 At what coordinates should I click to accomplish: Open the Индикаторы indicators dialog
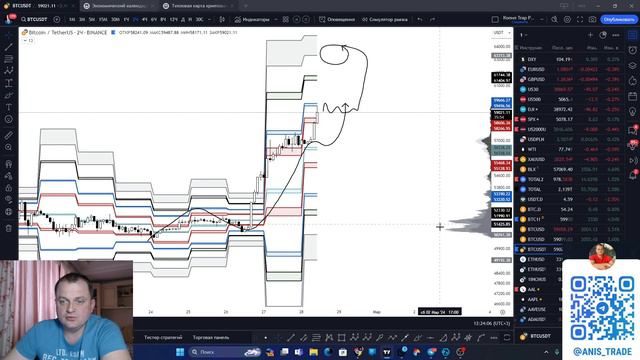pyautogui.click(x=252, y=19)
